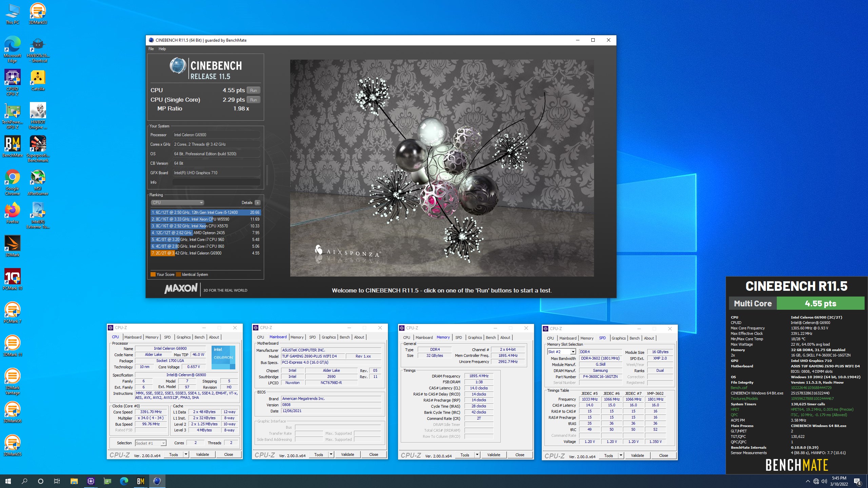Open the MSI Afterburner desktop icon
Image resolution: width=868 pixels, height=488 pixels.
pos(38,182)
